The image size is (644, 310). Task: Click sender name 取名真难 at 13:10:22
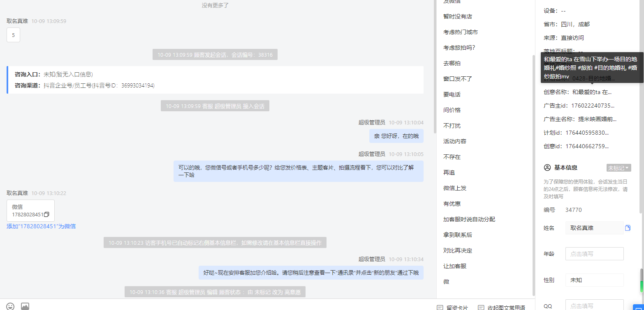[17, 193]
